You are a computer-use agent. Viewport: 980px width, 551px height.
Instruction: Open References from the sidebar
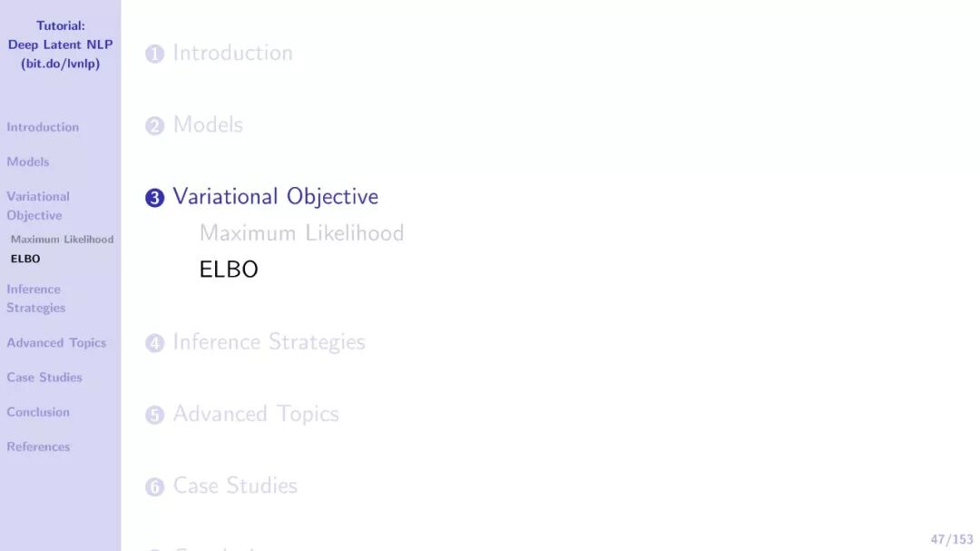(x=38, y=447)
